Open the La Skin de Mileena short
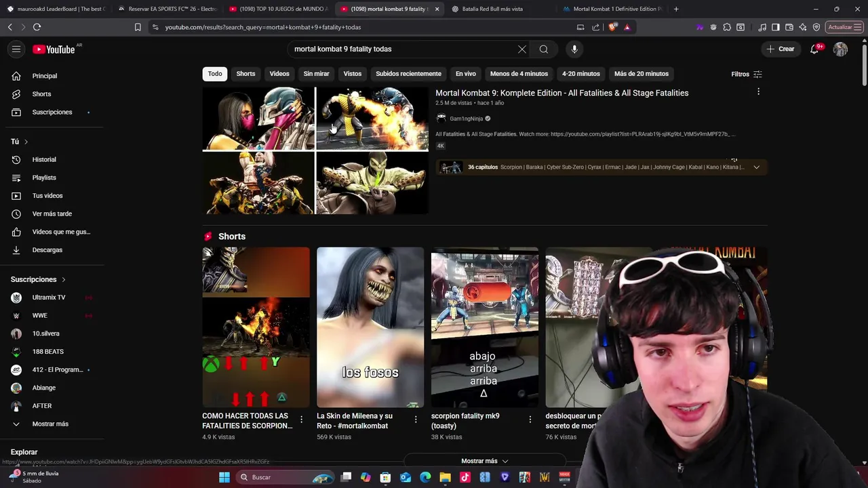 click(370, 327)
